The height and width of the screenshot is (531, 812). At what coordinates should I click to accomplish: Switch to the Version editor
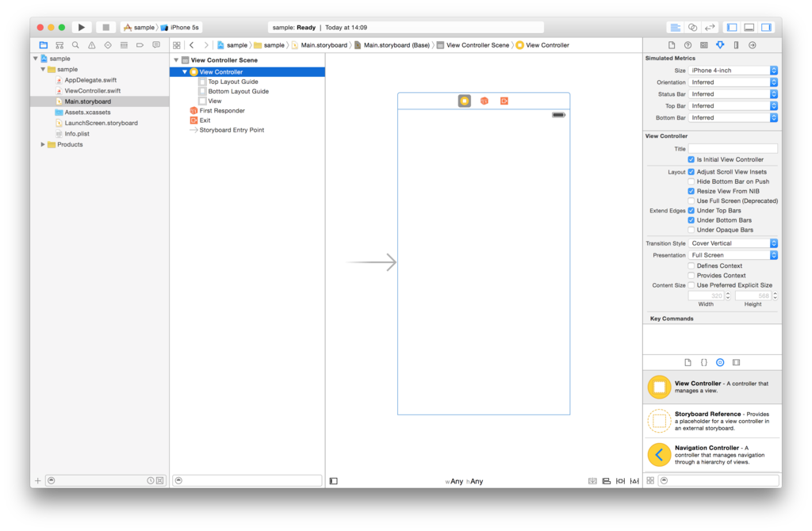(710, 28)
